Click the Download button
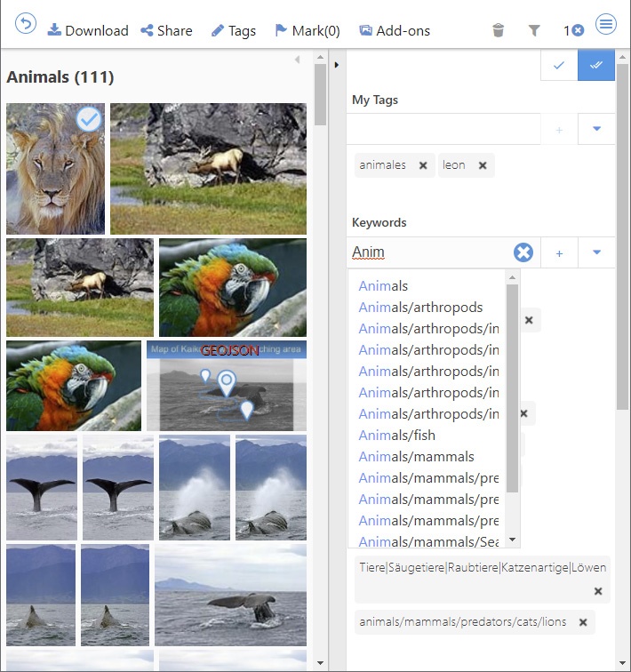The height and width of the screenshot is (672, 631). coord(87,31)
